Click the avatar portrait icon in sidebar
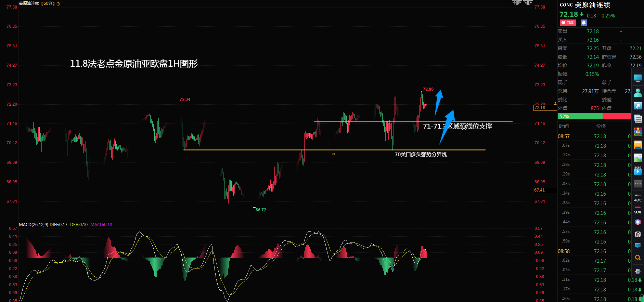 (637, 234)
